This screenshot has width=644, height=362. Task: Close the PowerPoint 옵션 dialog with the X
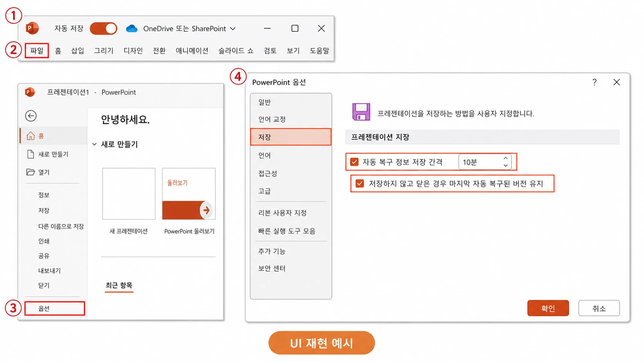(x=617, y=82)
